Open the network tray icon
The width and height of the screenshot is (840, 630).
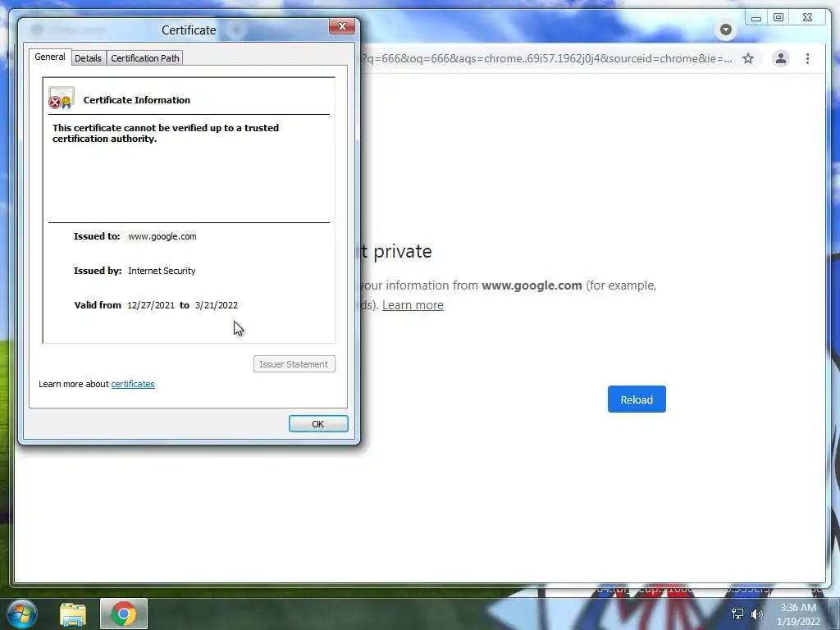pyautogui.click(x=737, y=614)
